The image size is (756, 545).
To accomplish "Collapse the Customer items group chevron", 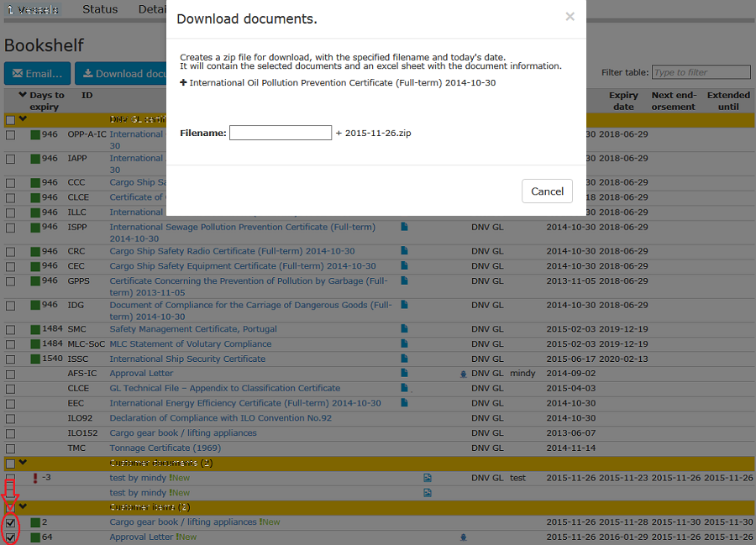I will pyautogui.click(x=23, y=507).
